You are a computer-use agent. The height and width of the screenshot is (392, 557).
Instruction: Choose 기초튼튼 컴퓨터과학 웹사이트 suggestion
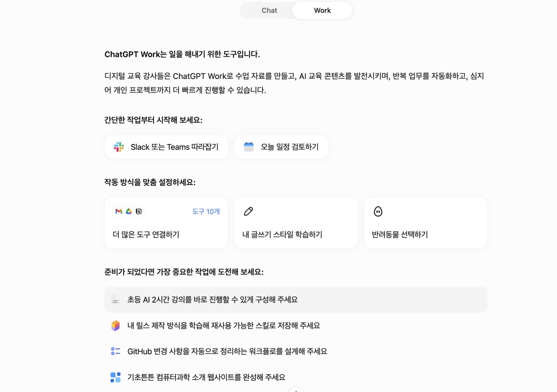click(296, 377)
